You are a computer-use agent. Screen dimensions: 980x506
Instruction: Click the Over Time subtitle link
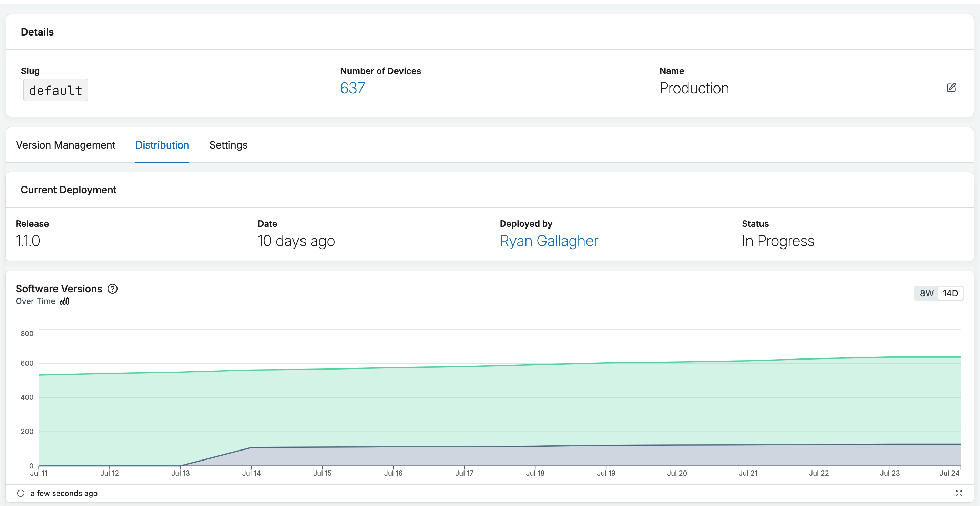tap(35, 301)
